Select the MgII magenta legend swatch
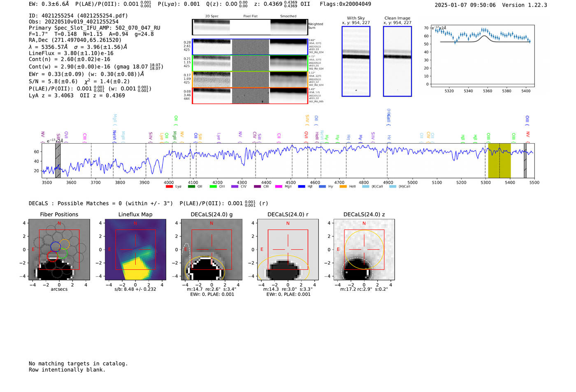 pyautogui.click(x=279, y=187)
